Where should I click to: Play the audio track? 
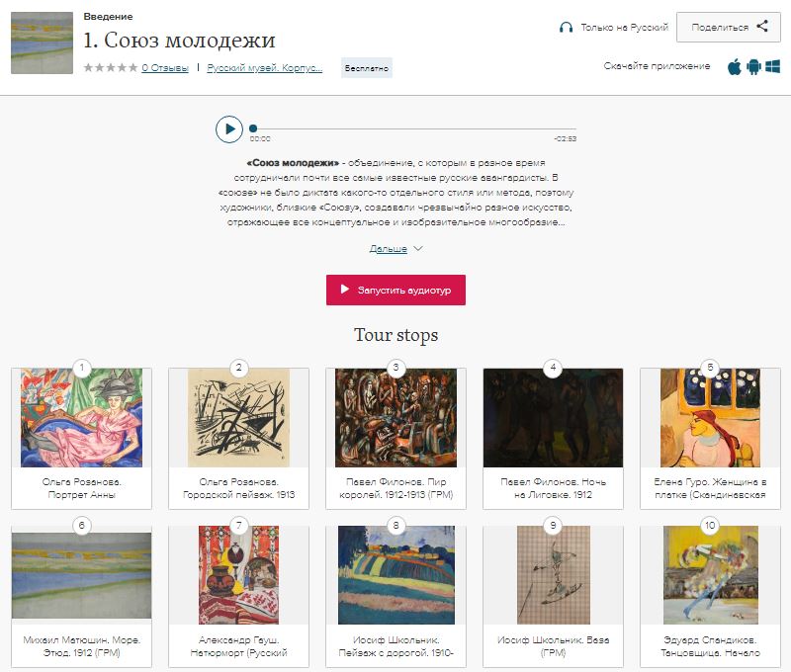click(x=229, y=129)
